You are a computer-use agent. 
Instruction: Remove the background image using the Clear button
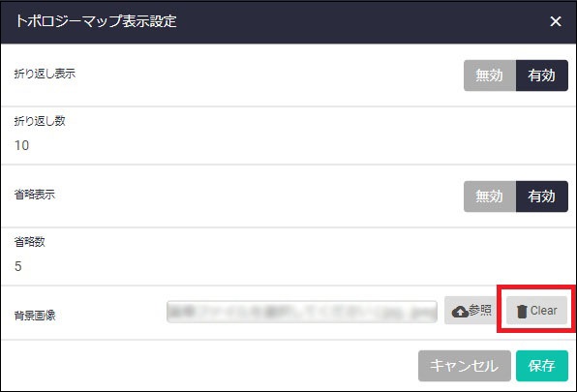pyautogui.click(x=536, y=311)
